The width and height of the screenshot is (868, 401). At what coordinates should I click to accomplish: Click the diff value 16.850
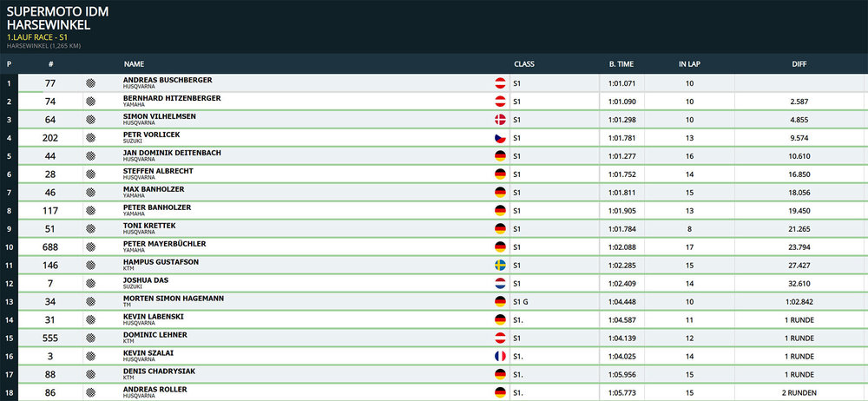click(x=799, y=174)
